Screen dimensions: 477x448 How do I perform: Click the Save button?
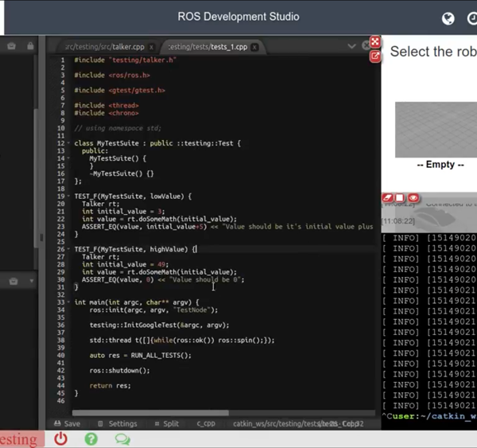[x=67, y=423]
